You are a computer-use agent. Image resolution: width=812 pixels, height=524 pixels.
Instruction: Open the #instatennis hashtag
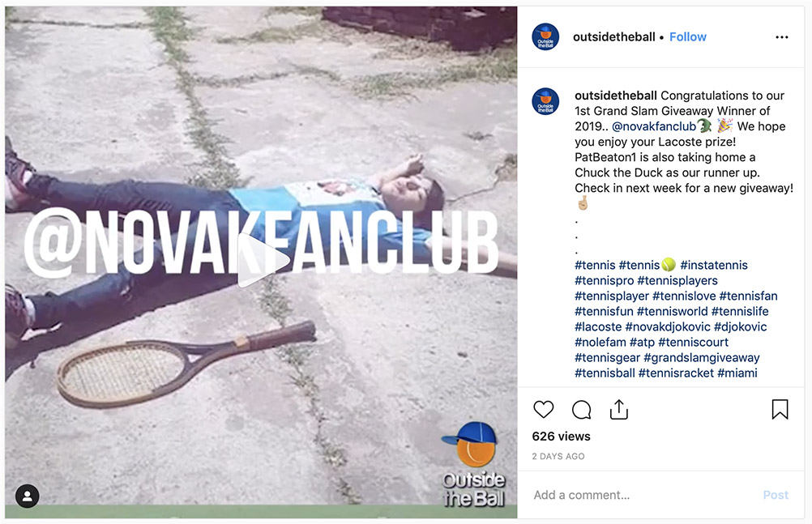click(x=714, y=265)
